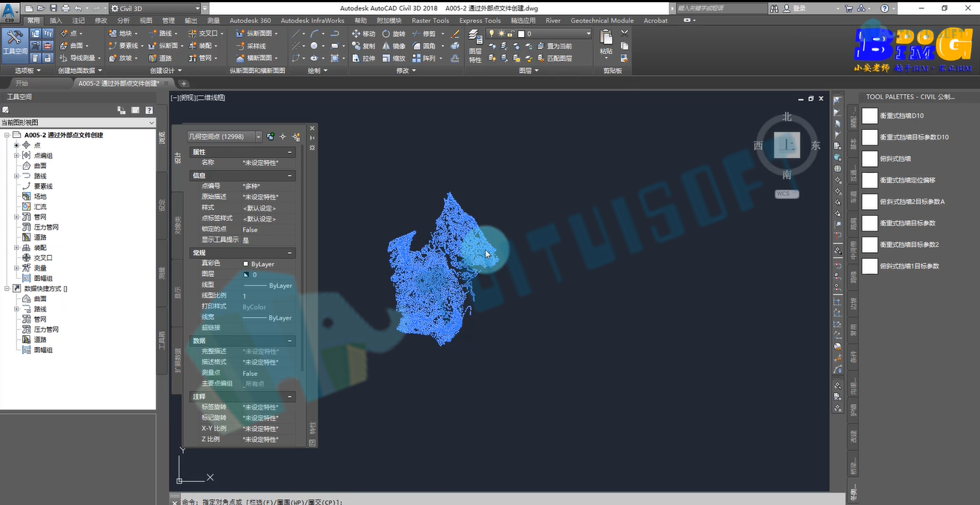
Task: Open the 当前图形视图 view dropdown in Toolspace
Action: pos(78,122)
